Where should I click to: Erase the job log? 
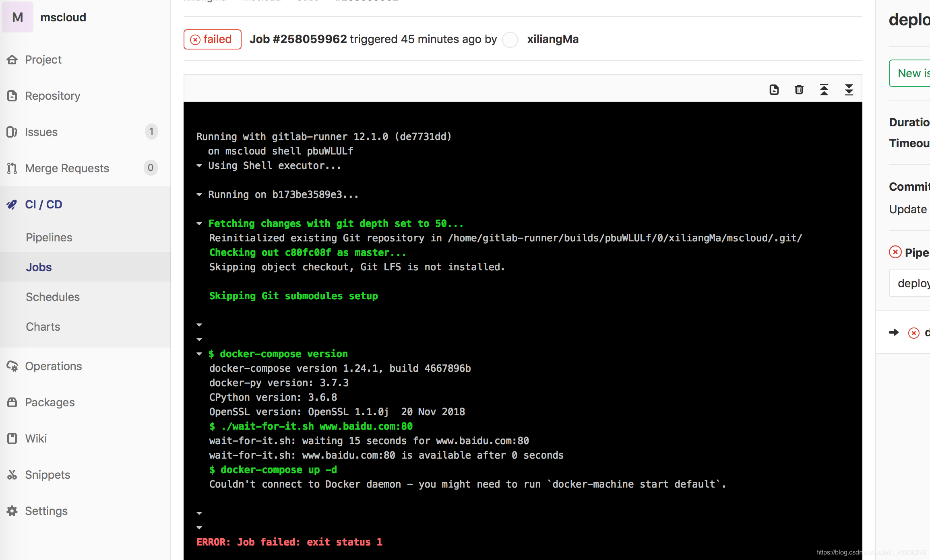tap(799, 89)
